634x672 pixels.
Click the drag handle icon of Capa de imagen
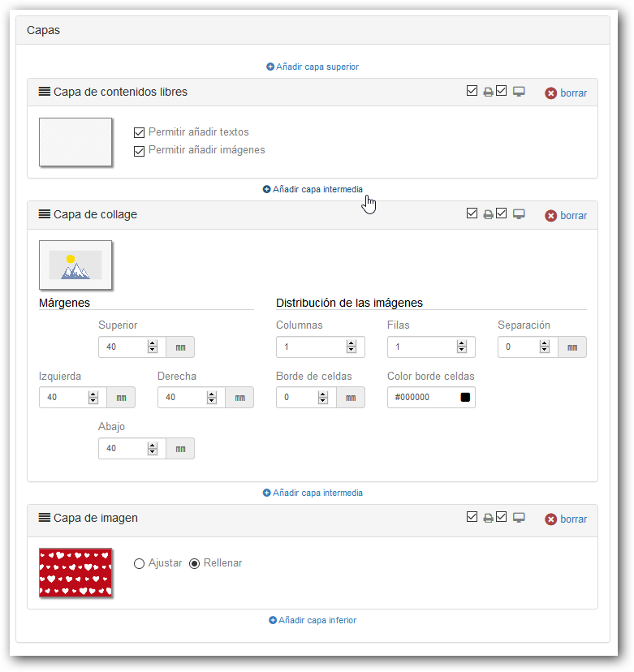tap(45, 517)
